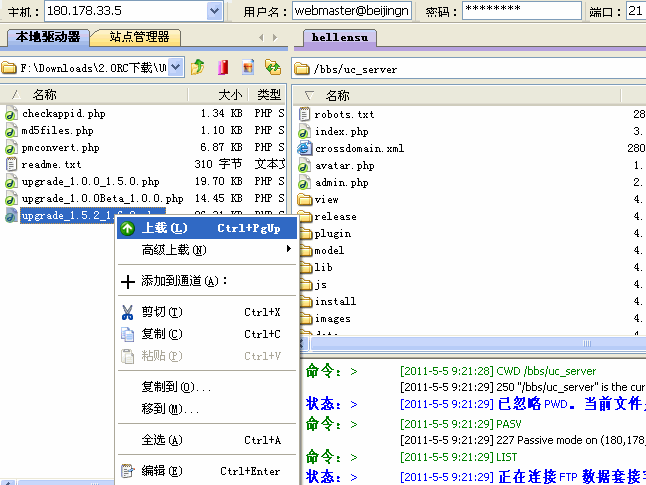
Task: Click the remote path folder icon
Action: coord(302,69)
